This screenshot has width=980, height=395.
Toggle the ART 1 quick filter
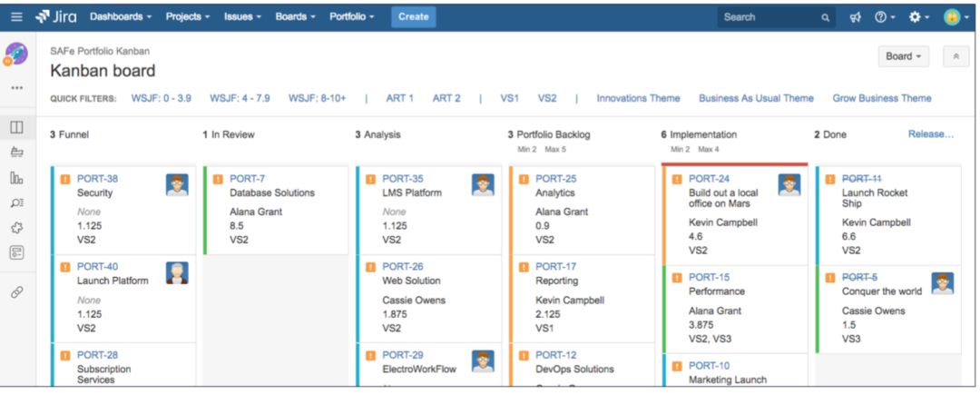(x=399, y=98)
